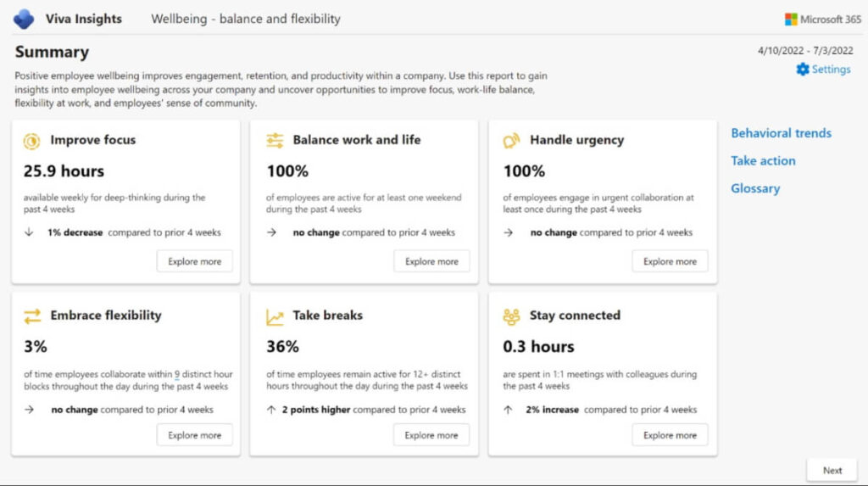Screen dimensions: 868x486
Task: Explore more on Improve focus card
Action: (x=194, y=261)
